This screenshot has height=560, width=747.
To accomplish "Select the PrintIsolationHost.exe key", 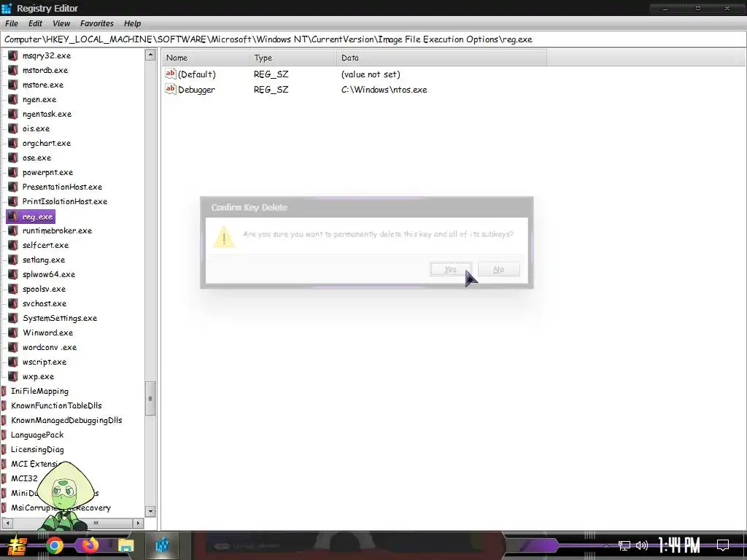I will 64,201.
